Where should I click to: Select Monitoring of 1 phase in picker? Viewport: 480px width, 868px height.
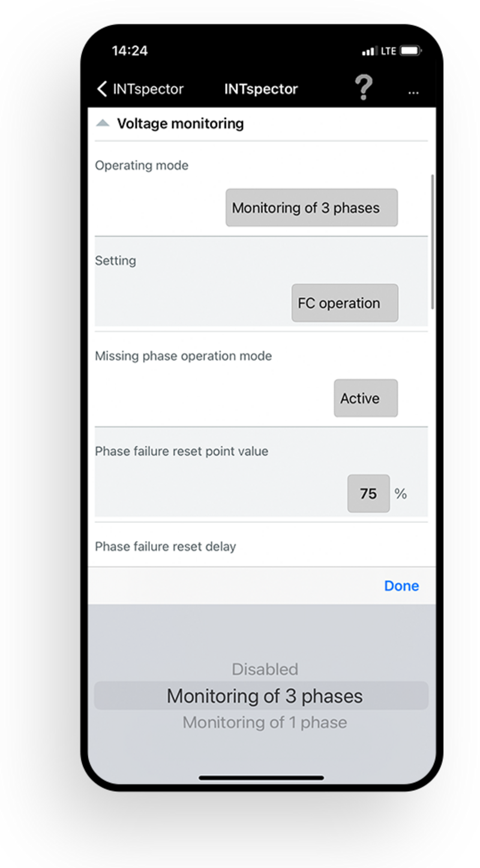point(265,722)
